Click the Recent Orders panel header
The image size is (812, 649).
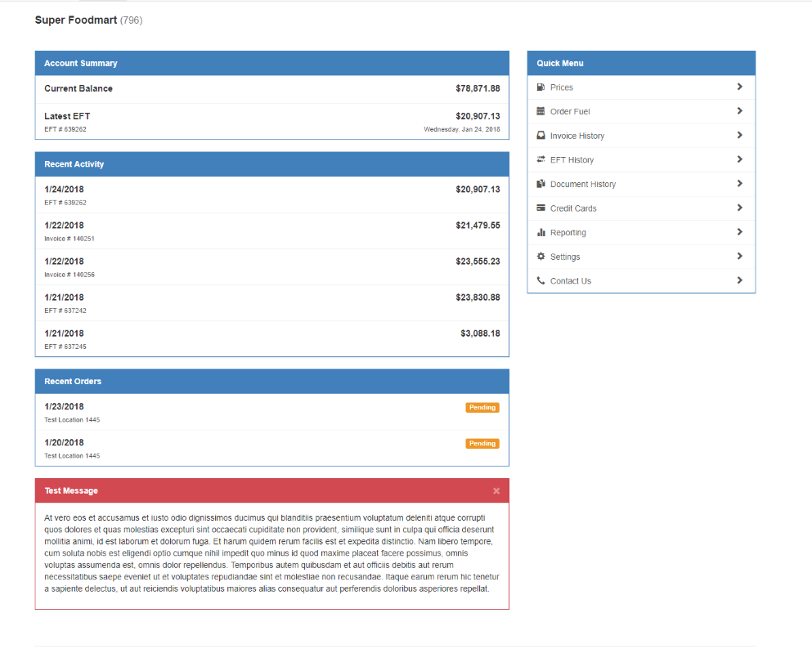[x=271, y=382]
